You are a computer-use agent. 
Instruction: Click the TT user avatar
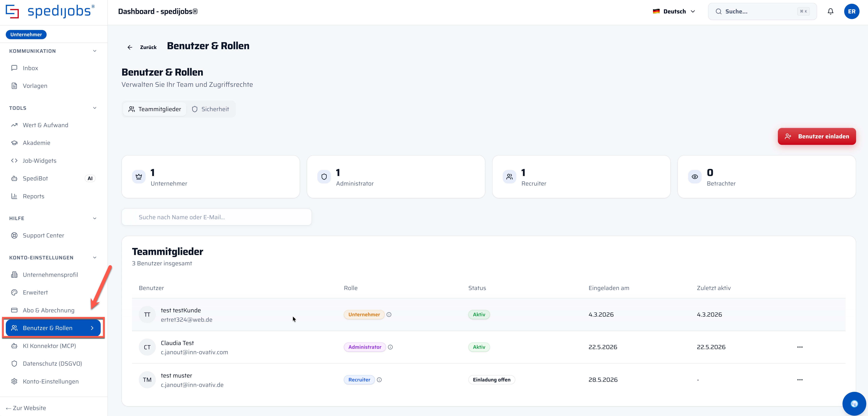[147, 315]
